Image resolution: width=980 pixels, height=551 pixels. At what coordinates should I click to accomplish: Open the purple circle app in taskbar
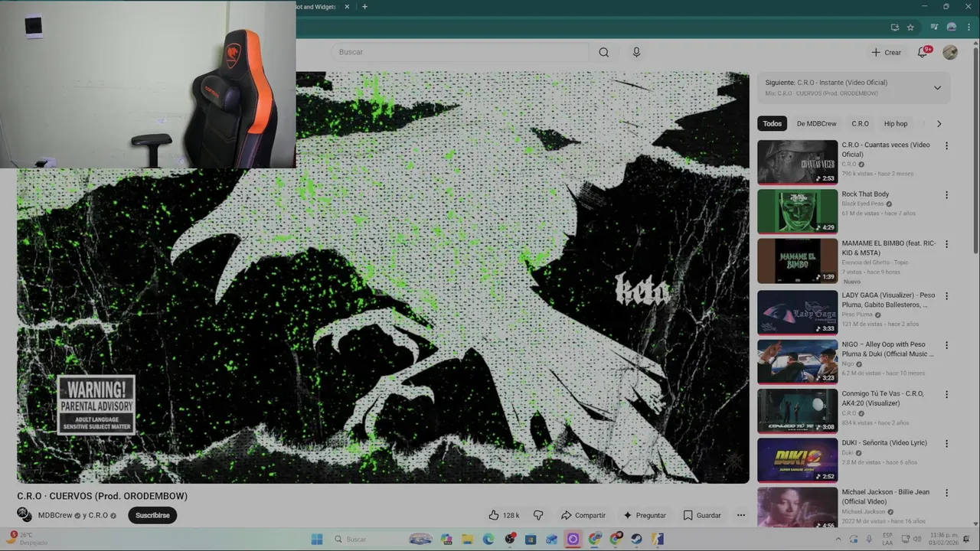tap(573, 539)
